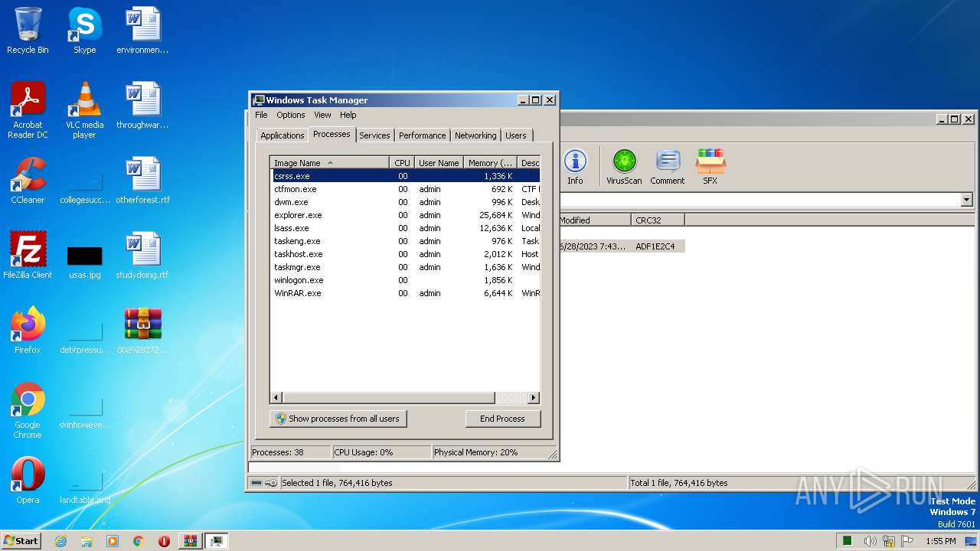
Task: Select the lsass.exe process row
Action: pos(405,228)
